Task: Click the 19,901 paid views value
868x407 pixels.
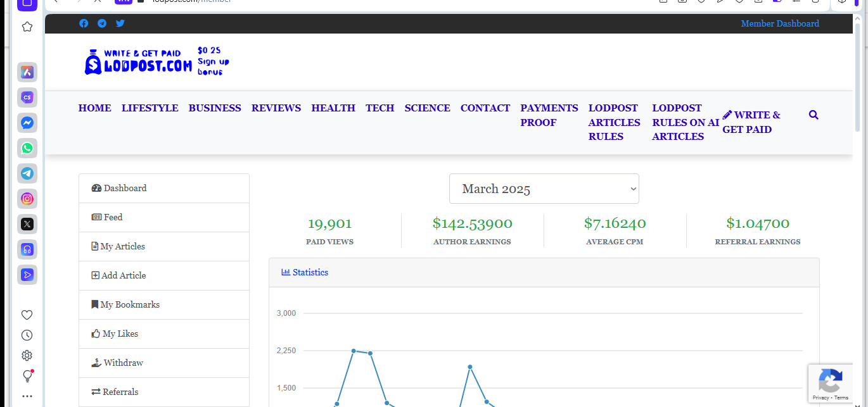Action: tap(329, 223)
